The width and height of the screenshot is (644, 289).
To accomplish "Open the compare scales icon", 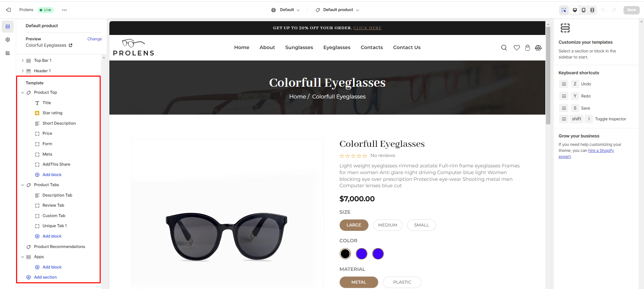I will click(538, 48).
